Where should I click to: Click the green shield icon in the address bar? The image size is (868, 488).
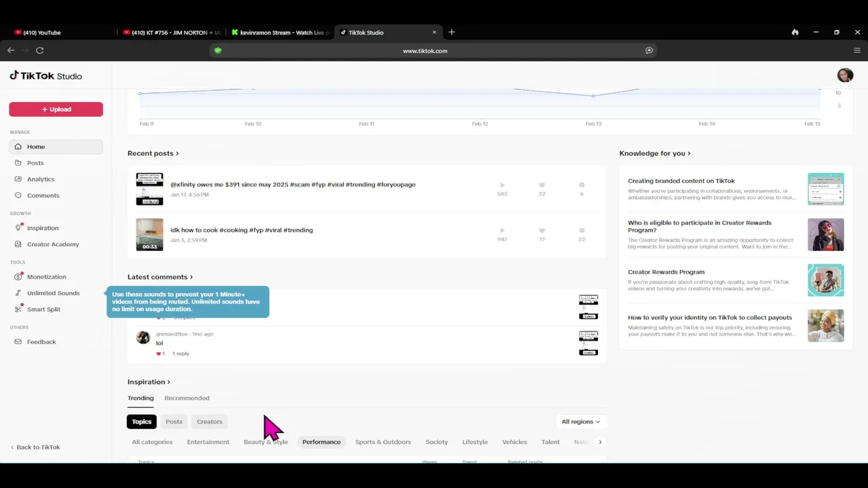tap(218, 50)
